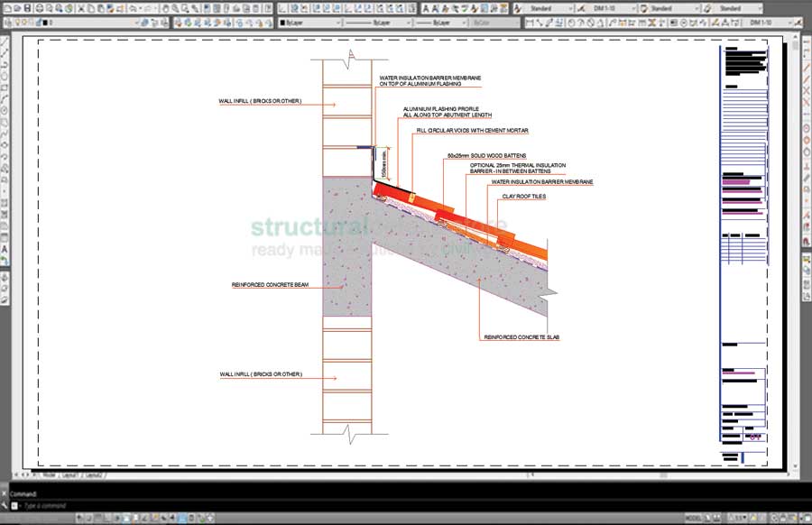Screen dimensions: 812x525
Task: Toggle SNAP mode on the status bar
Action: 78,516
